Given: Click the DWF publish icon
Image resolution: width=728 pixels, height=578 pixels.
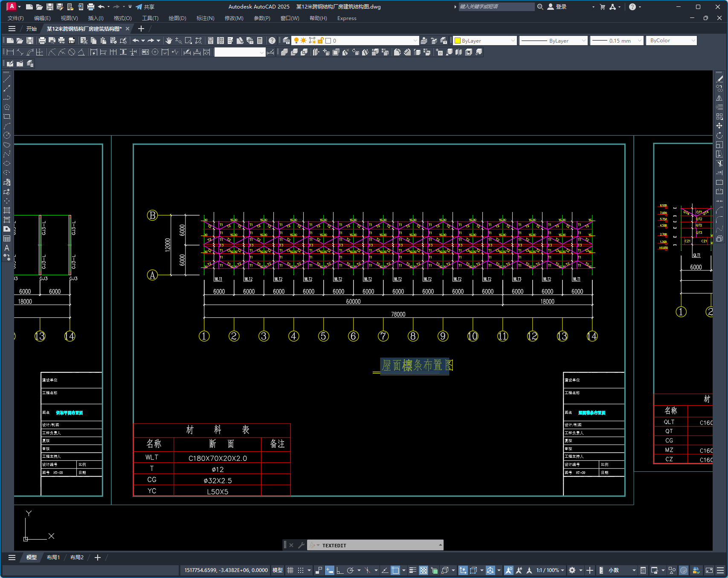Looking at the screenshot, I should click(x=72, y=41).
